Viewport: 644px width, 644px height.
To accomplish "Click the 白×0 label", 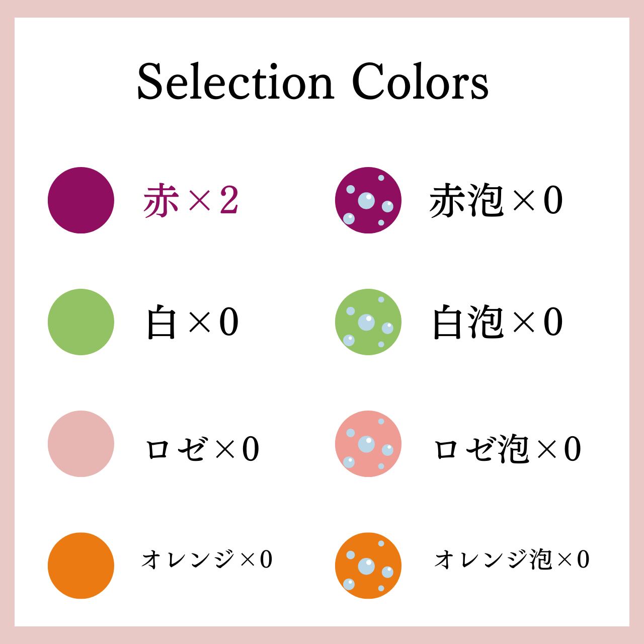I will (192, 323).
